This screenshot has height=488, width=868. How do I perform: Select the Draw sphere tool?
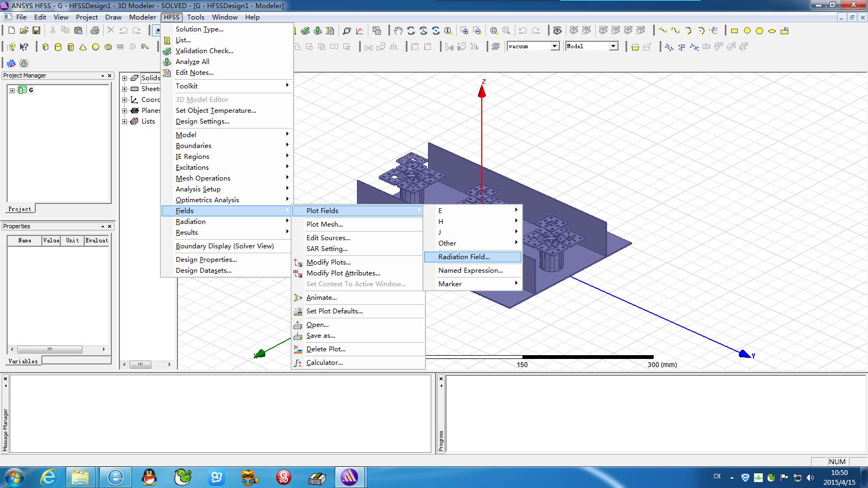coord(95,47)
